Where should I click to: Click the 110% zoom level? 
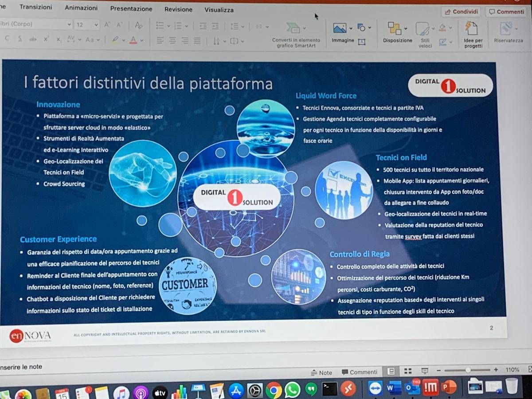[x=512, y=369]
